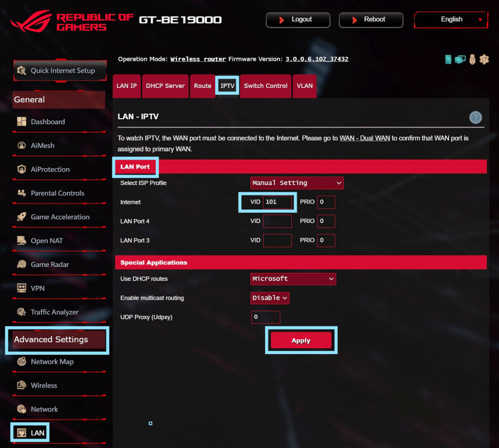Click the LAN Port 4 VID field
Viewport: 499px width, 448px height.
pyautogui.click(x=277, y=221)
